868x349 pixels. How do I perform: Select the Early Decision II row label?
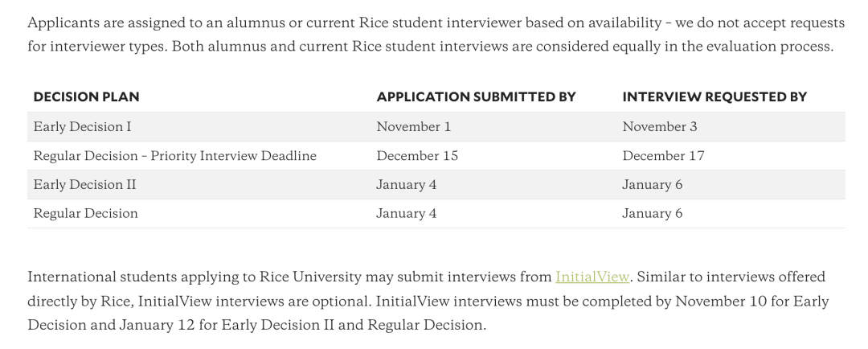[84, 184]
